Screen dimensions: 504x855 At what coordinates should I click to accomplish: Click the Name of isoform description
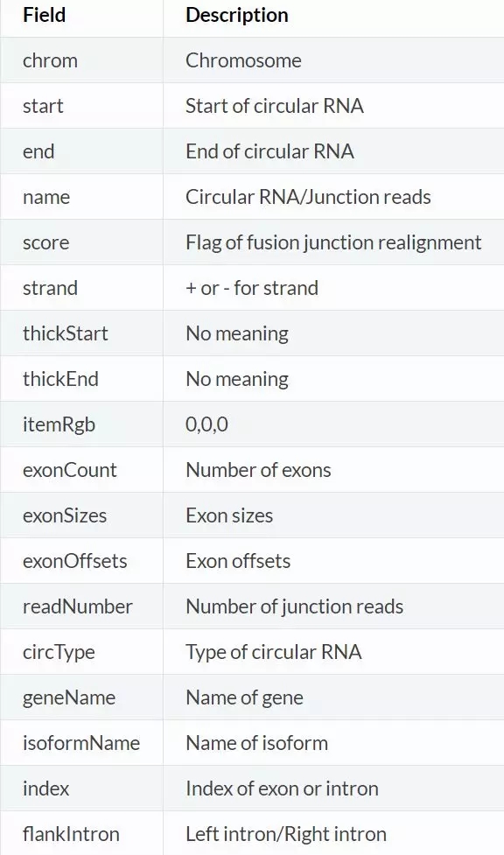(x=257, y=743)
